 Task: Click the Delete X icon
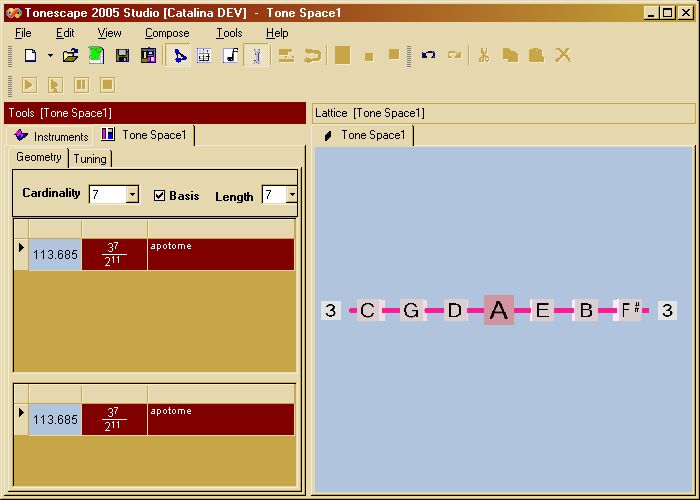pyautogui.click(x=563, y=56)
